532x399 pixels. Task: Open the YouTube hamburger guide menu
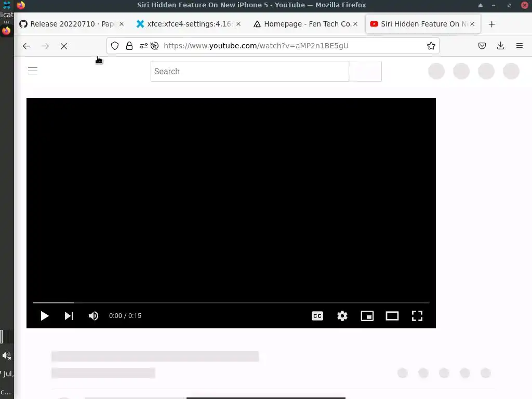(33, 71)
